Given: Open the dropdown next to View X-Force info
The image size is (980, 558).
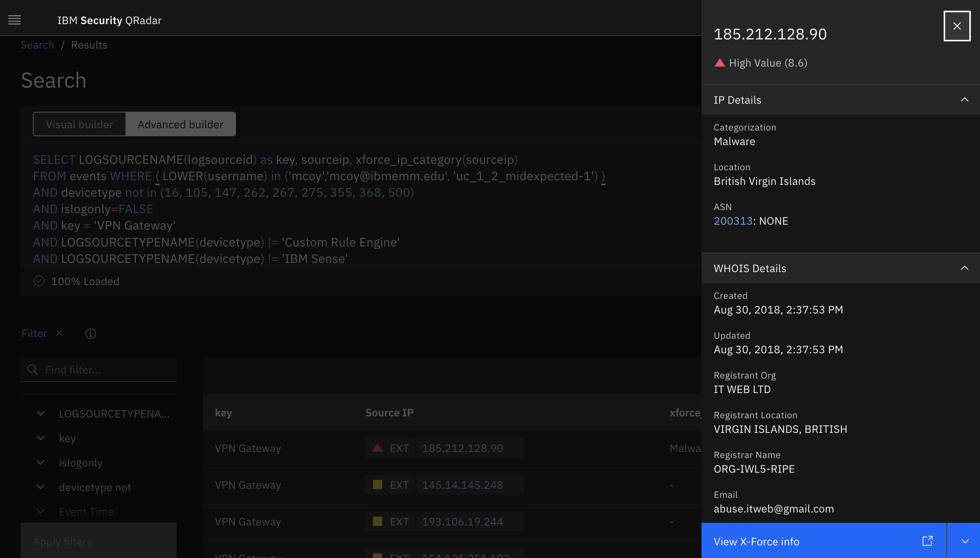Looking at the screenshot, I should 964,541.
